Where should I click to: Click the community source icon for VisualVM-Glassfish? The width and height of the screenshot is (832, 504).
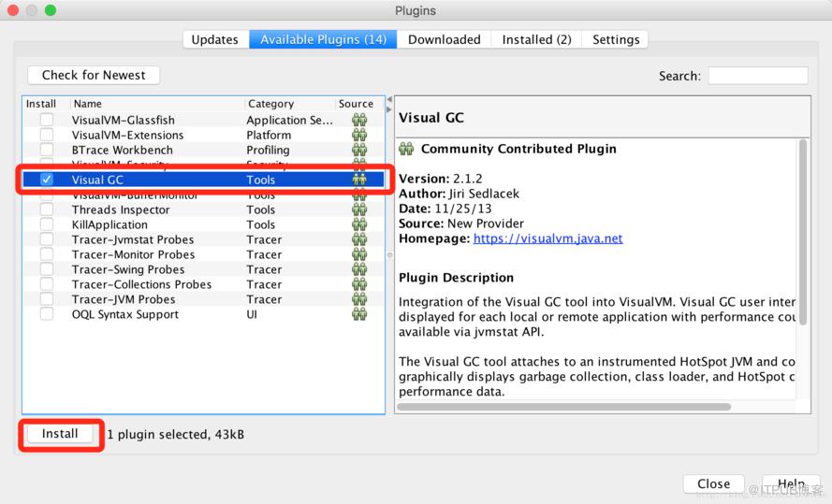[359, 120]
